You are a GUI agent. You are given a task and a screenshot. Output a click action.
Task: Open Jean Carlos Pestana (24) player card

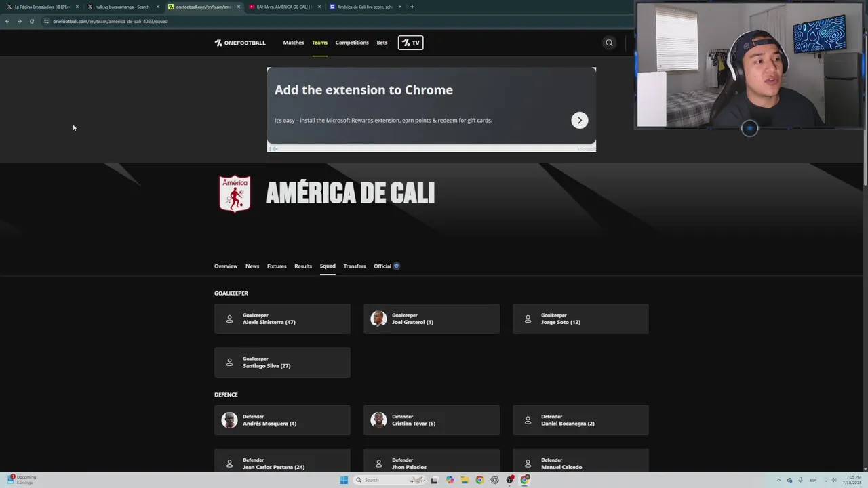282,461
